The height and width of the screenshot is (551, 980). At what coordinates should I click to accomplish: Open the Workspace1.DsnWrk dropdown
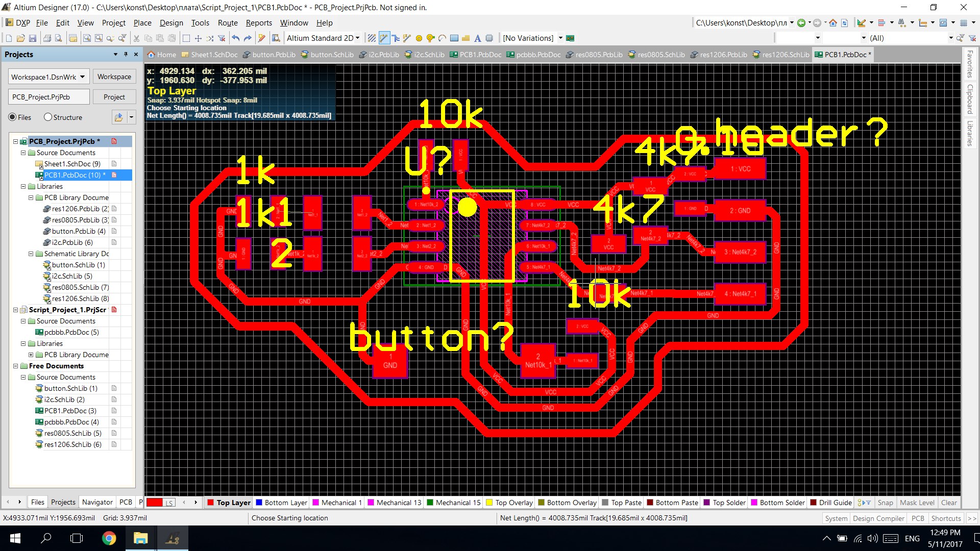click(83, 77)
